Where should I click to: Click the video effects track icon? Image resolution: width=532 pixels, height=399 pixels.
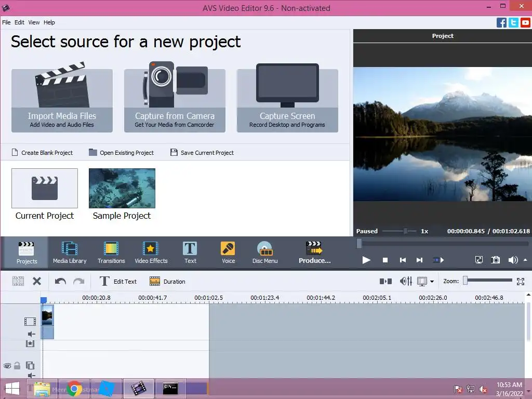tap(30, 344)
